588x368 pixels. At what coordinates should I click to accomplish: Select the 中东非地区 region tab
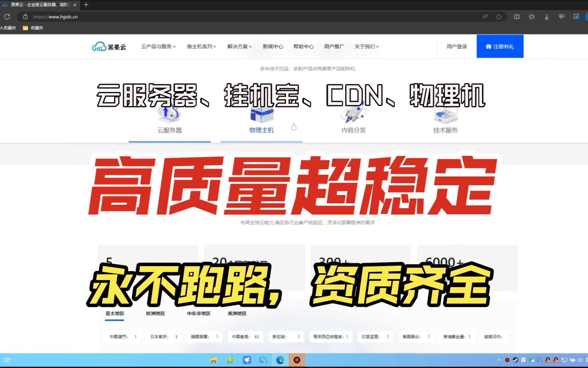pos(199,313)
